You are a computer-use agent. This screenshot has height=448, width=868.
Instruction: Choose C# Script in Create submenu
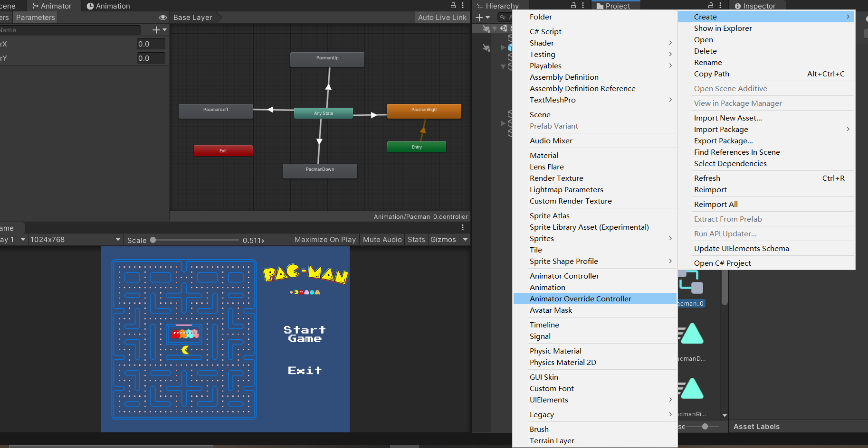tap(595, 31)
